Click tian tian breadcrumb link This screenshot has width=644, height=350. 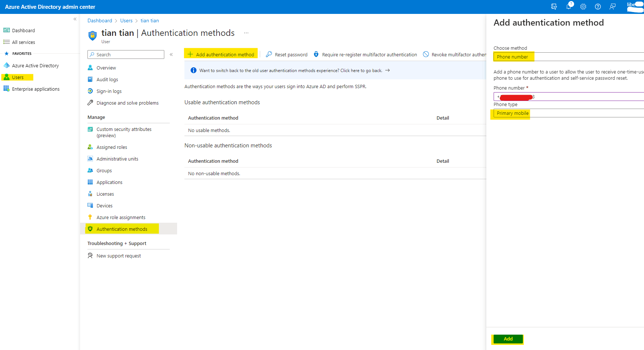tap(150, 20)
